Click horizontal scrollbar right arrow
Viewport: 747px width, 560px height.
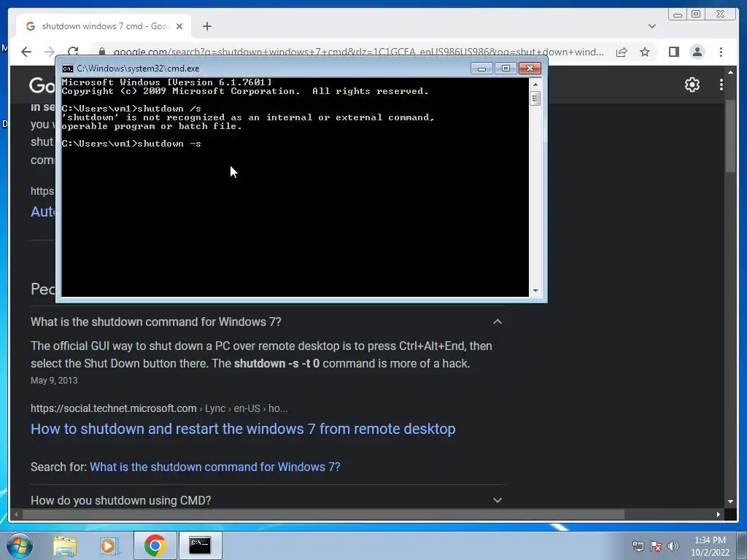point(719,514)
